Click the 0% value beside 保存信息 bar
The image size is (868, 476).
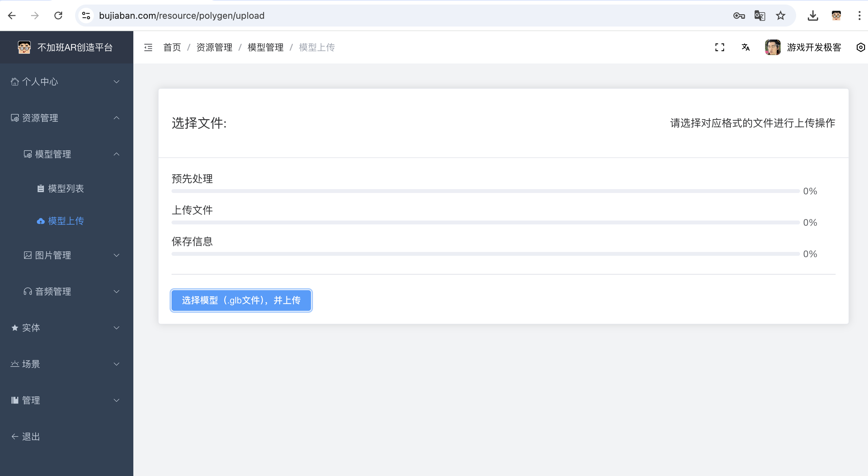pyautogui.click(x=810, y=254)
